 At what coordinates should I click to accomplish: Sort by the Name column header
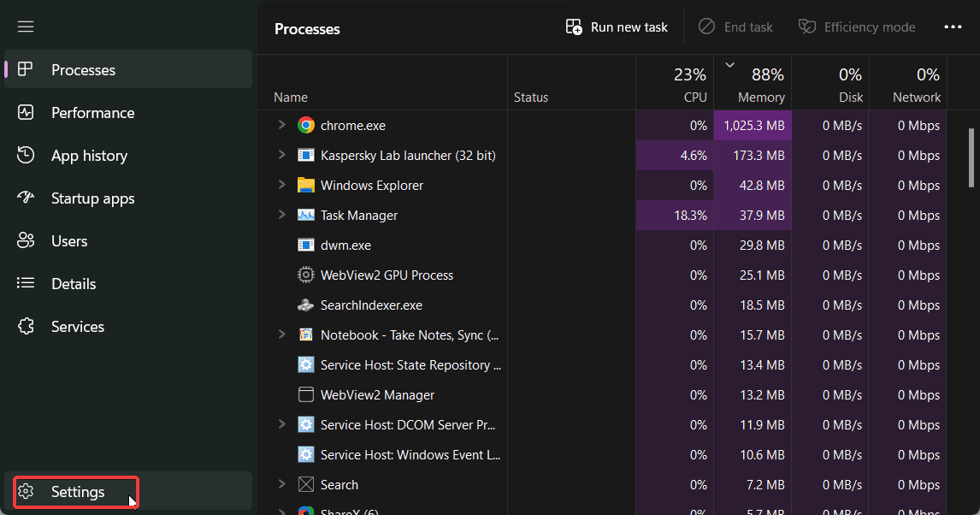[382, 82]
